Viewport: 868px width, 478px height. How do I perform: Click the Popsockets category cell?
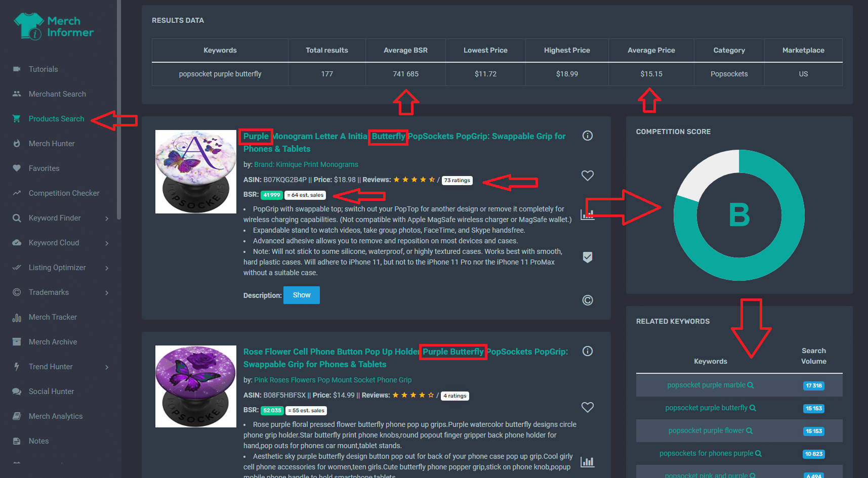click(x=729, y=74)
